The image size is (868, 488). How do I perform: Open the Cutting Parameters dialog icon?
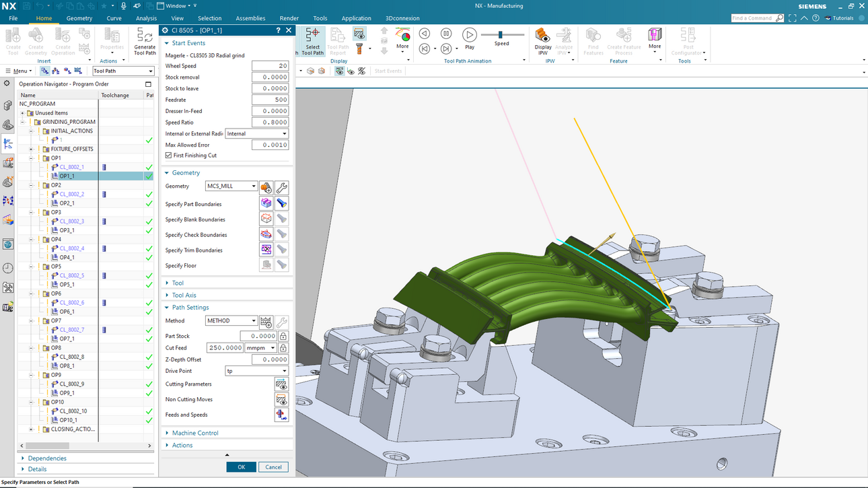pyautogui.click(x=281, y=384)
